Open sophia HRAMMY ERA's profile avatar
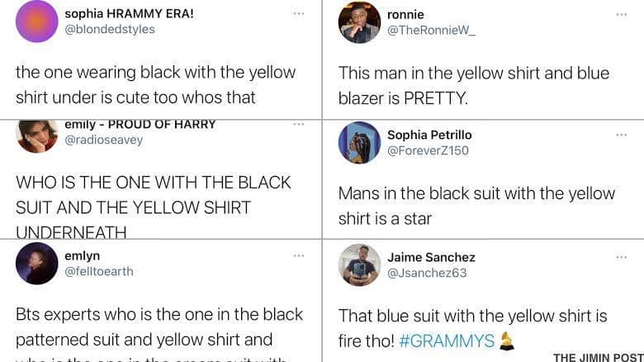Image resolution: width=644 pixels, height=362 pixels. coord(37,21)
